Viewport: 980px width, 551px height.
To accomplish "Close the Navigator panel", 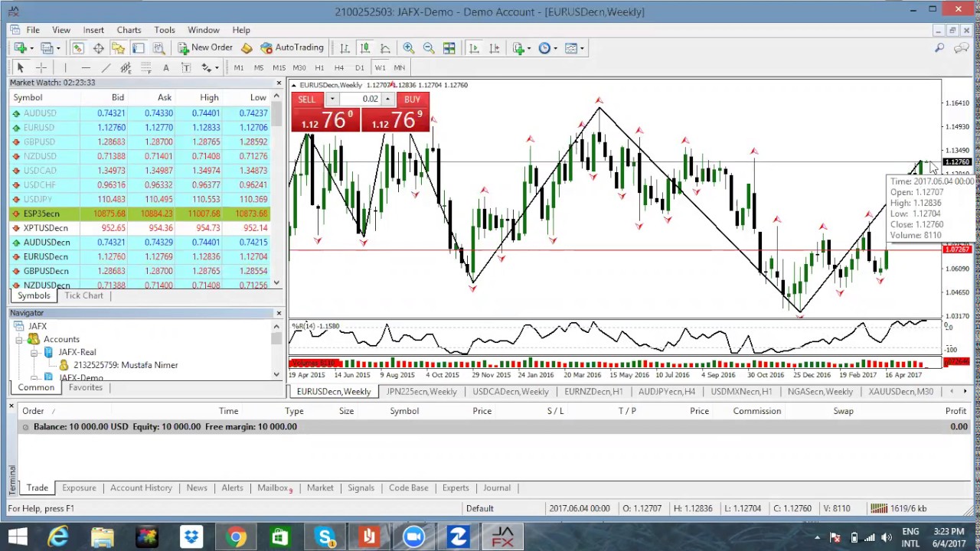I will (279, 313).
